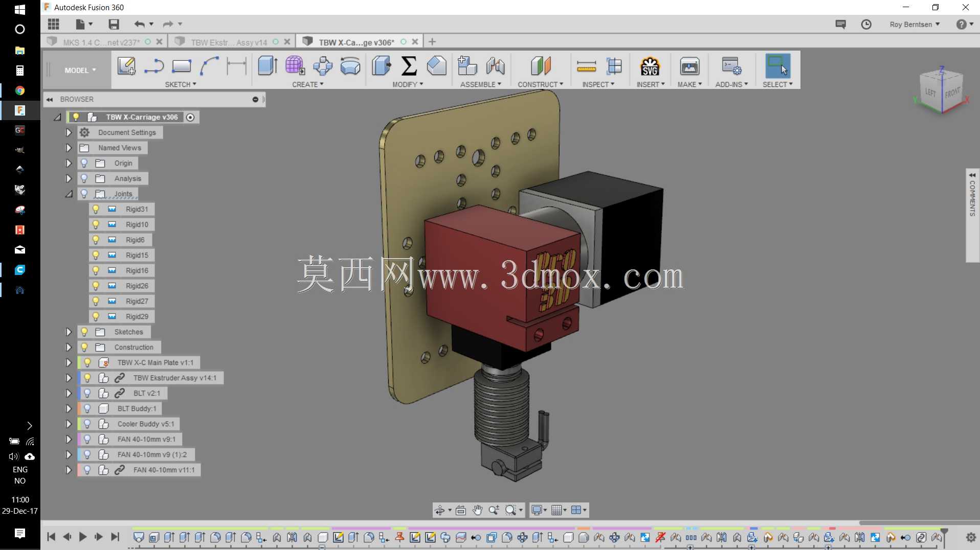Expand the TBW Ekstruder Assy v14:1 component
The width and height of the screenshot is (980, 550).
[68, 378]
